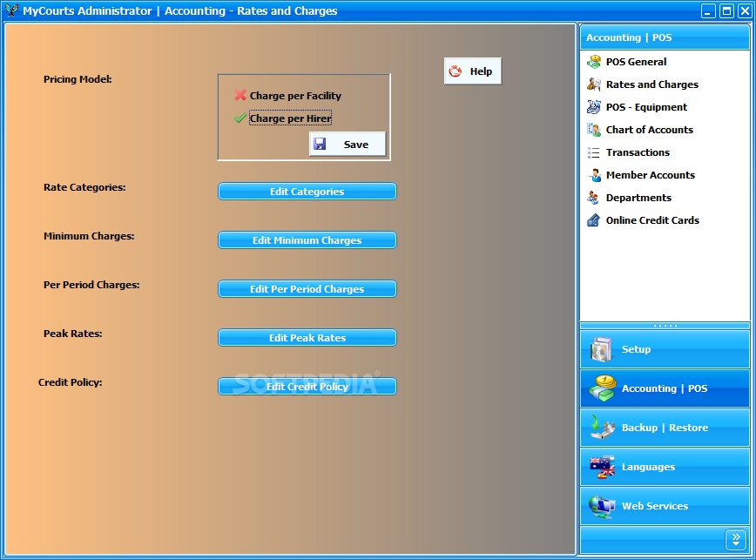Click the Transactions list icon
Image resolution: width=756 pixels, height=560 pixels.
tap(593, 152)
